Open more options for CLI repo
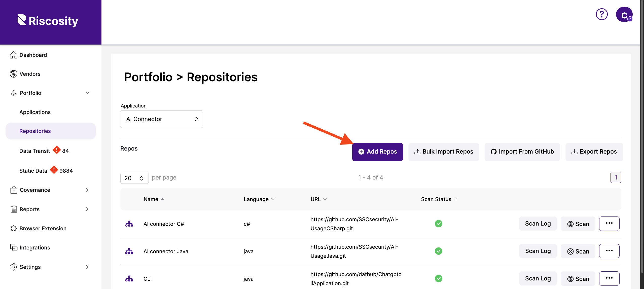This screenshot has width=644, height=289. (609, 278)
